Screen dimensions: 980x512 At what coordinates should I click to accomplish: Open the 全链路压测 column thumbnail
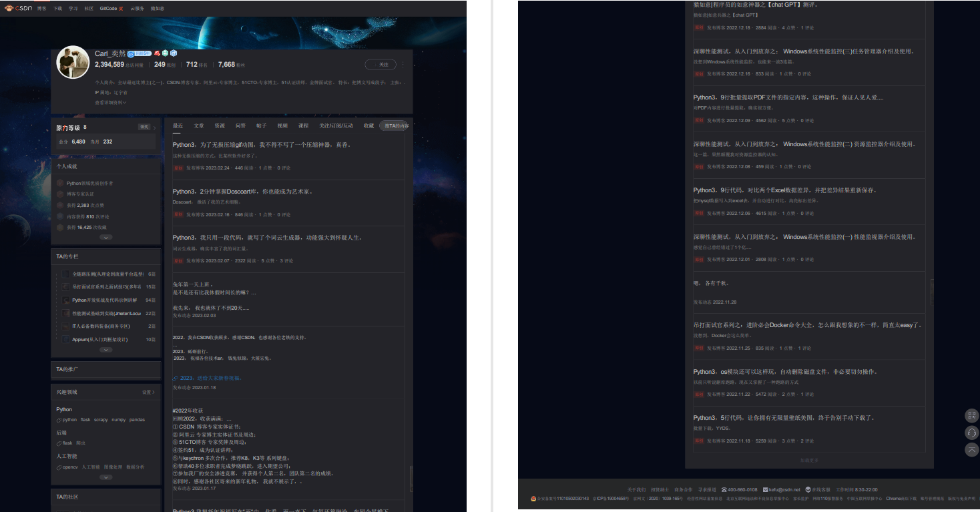pos(66,274)
